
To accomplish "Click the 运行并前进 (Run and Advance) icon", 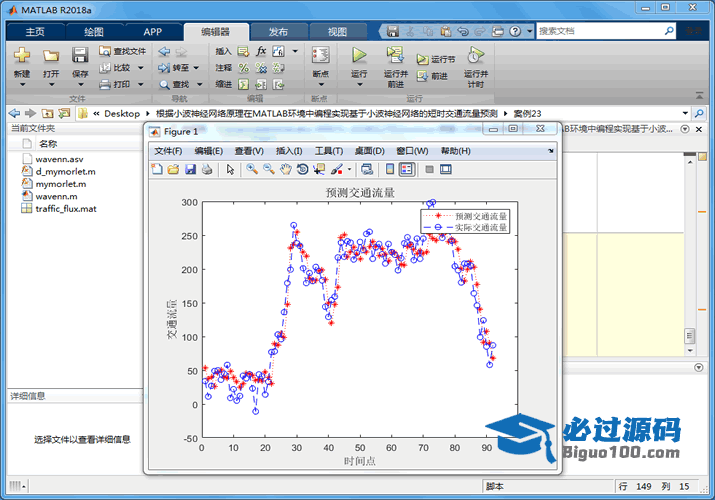I will click(x=395, y=55).
